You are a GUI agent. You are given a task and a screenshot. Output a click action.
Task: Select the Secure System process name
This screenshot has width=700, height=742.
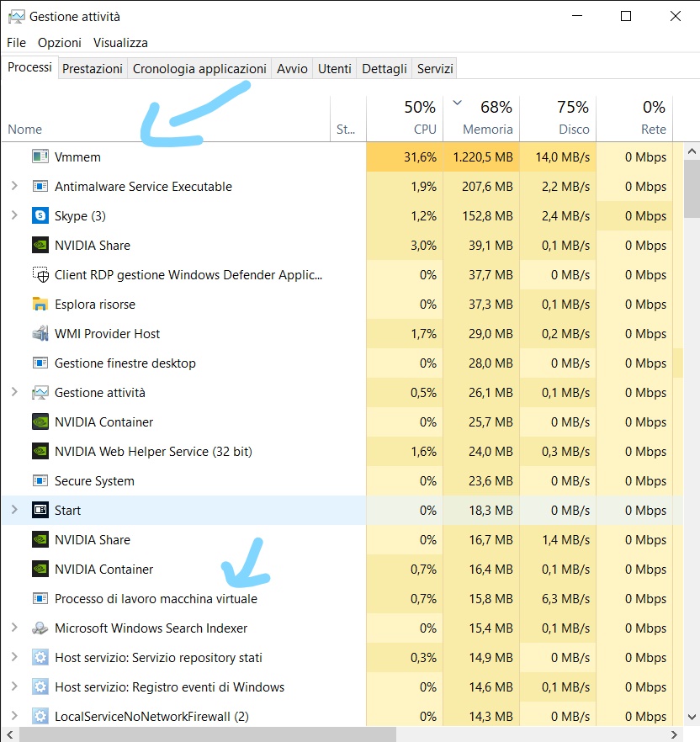point(94,481)
